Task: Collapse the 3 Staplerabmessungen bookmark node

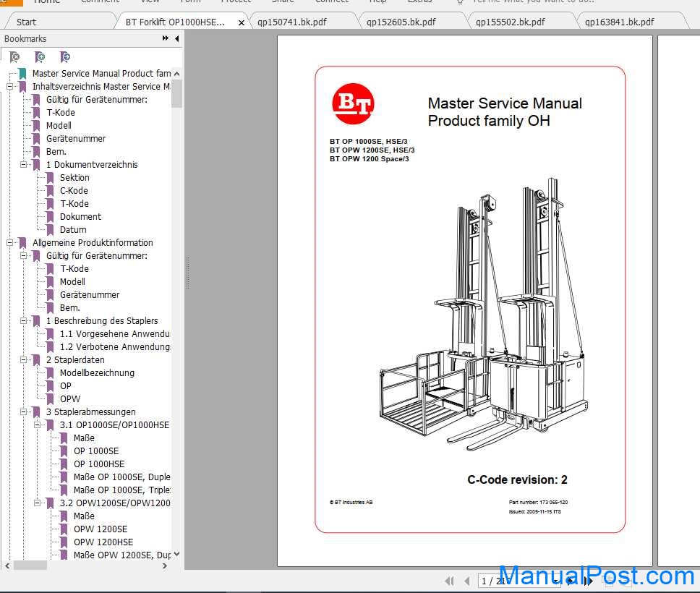Action: coord(24,411)
